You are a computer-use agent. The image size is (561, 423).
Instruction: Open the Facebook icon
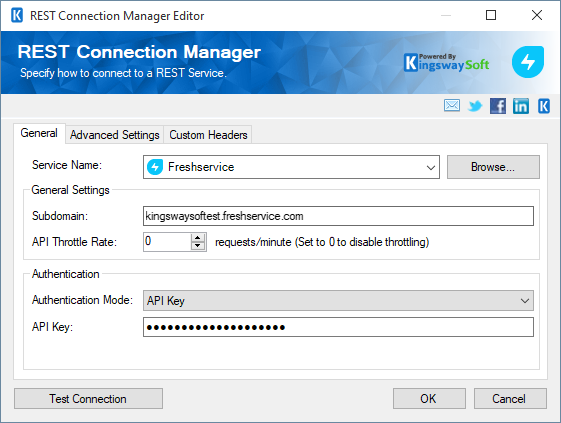(x=498, y=106)
